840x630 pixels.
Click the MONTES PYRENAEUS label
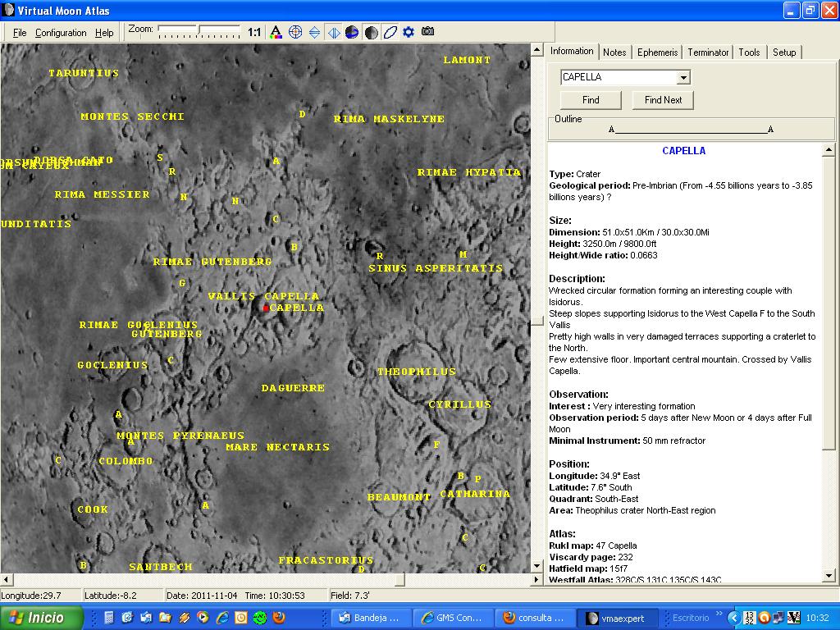tap(180, 436)
